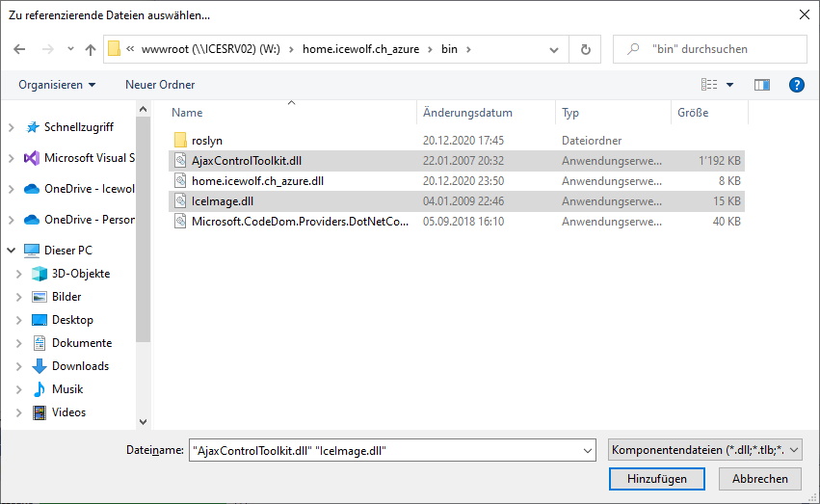Open the Organisieren menu
Image resolution: width=820 pixels, height=504 pixels.
[x=57, y=85]
